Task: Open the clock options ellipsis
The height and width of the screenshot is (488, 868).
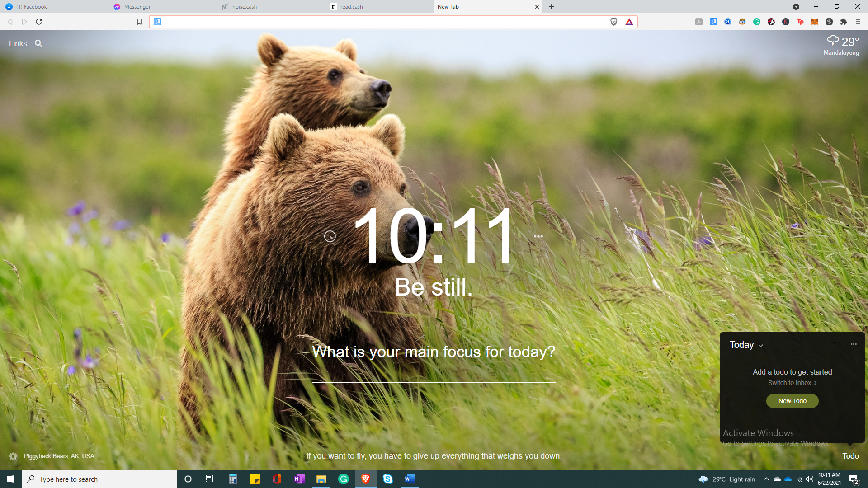Action: click(538, 236)
